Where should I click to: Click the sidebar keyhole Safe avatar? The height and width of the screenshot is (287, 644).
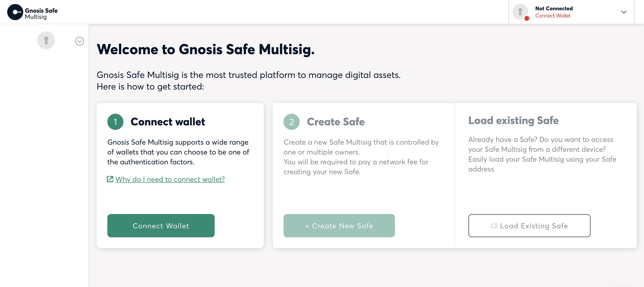[46, 40]
